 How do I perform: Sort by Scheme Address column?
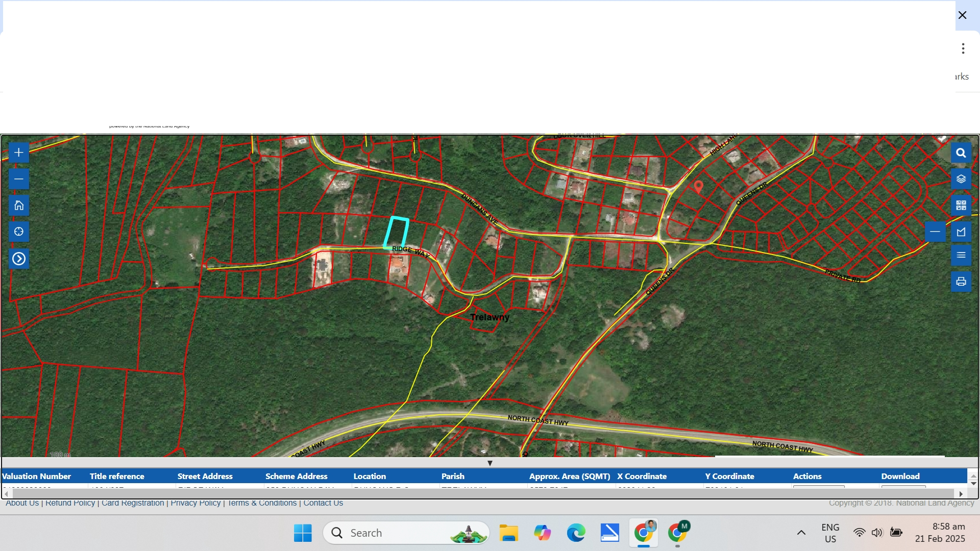click(x=296, y=476)
